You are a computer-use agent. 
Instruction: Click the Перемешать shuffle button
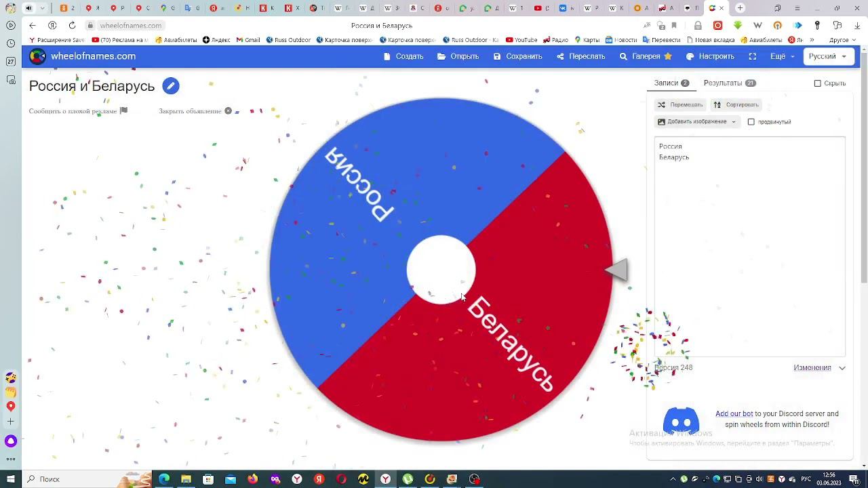pyautogui.click(x=681, y=105)
